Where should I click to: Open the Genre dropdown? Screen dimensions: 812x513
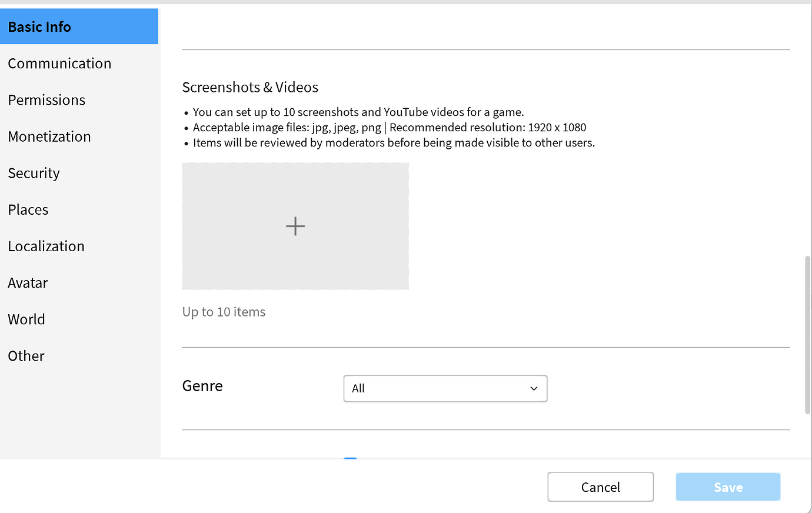pos(445,388)
